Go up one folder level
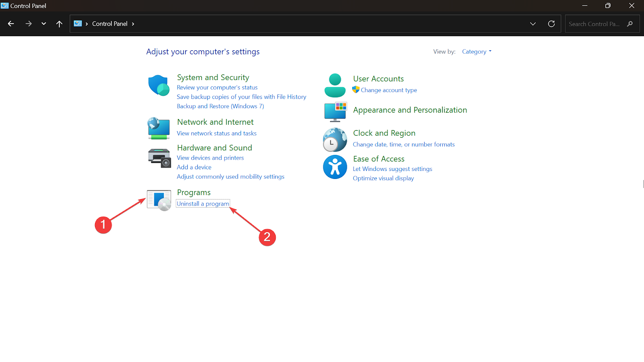644x362 pixels. pyautogui.click(x=59, y=24)
